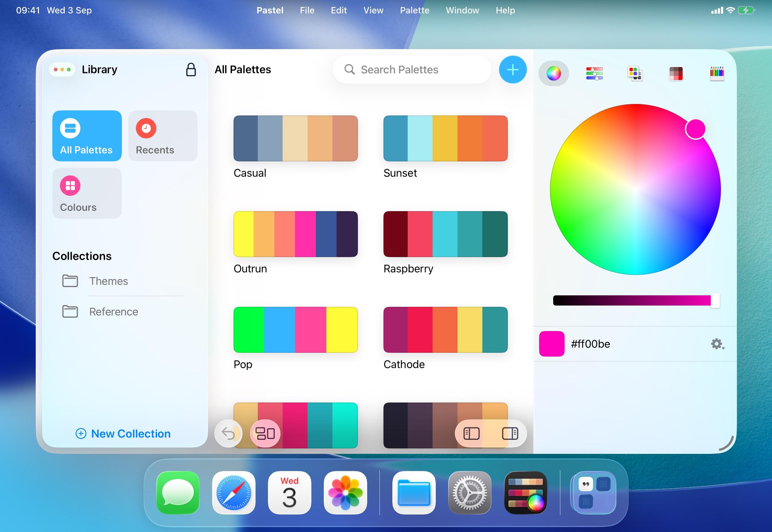Open the Pop palette

click(296, 330)
